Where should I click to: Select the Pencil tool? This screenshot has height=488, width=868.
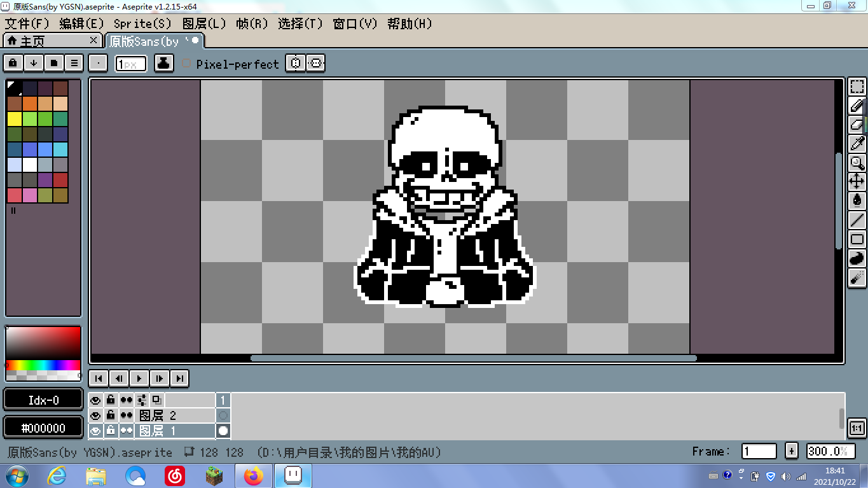[x=857, y=106]
